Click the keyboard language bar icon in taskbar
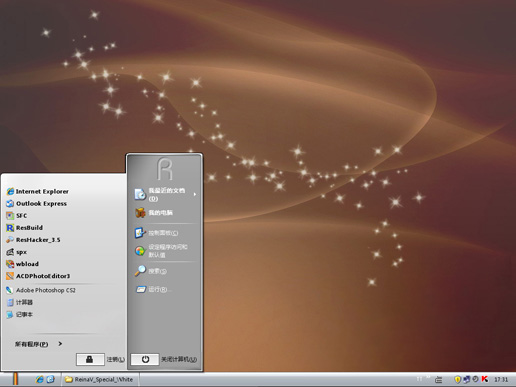This screenshot has width=516, height=387. [439, 379]
